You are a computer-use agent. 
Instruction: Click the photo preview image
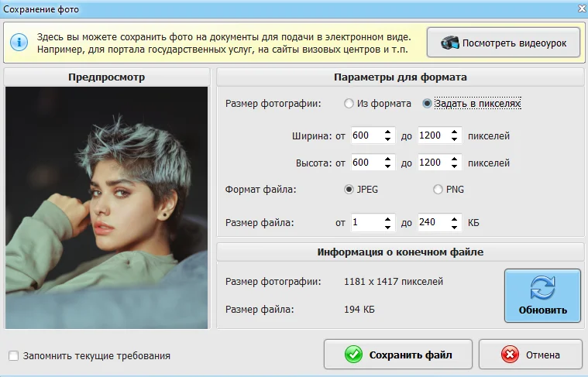106,208
